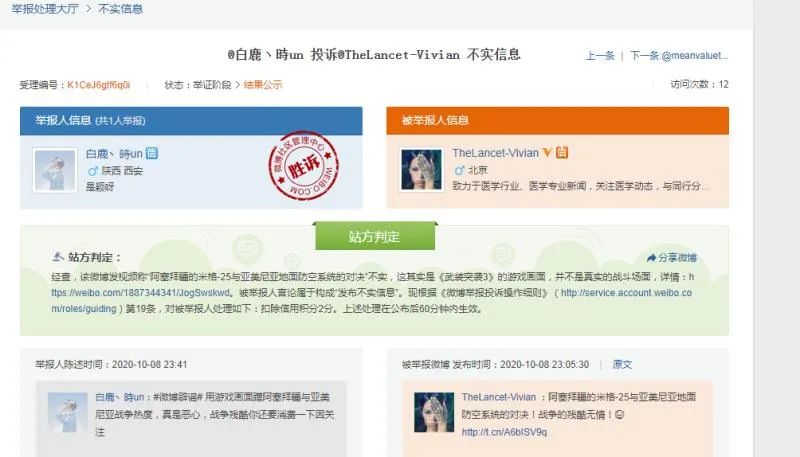Click the 分享微博 share arrow icon
Image resolution: width=800 pixels, height=457 pixels.
pyautogui.click(x=652, y=258)
